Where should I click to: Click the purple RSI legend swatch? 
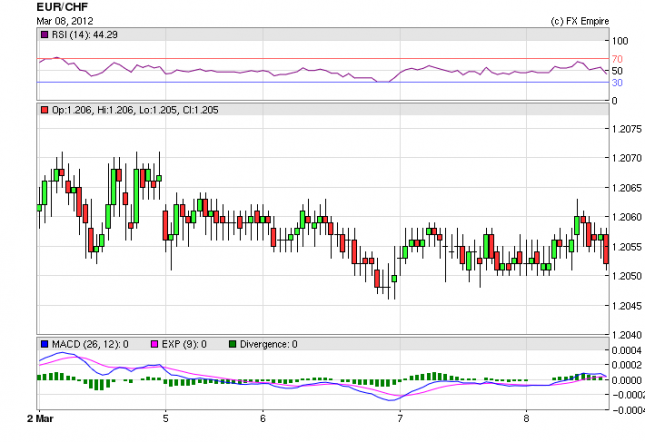pyautogui.click(x=44, y=35)
